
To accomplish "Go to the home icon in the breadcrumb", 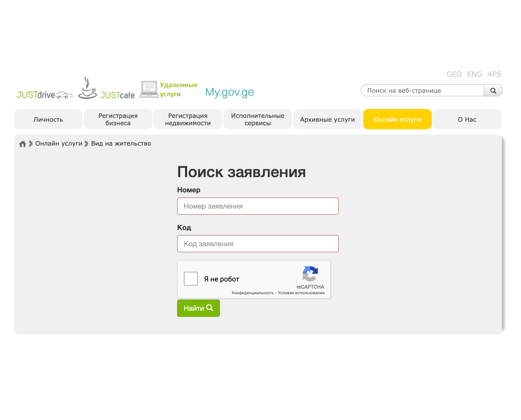I will coord(23,144).
